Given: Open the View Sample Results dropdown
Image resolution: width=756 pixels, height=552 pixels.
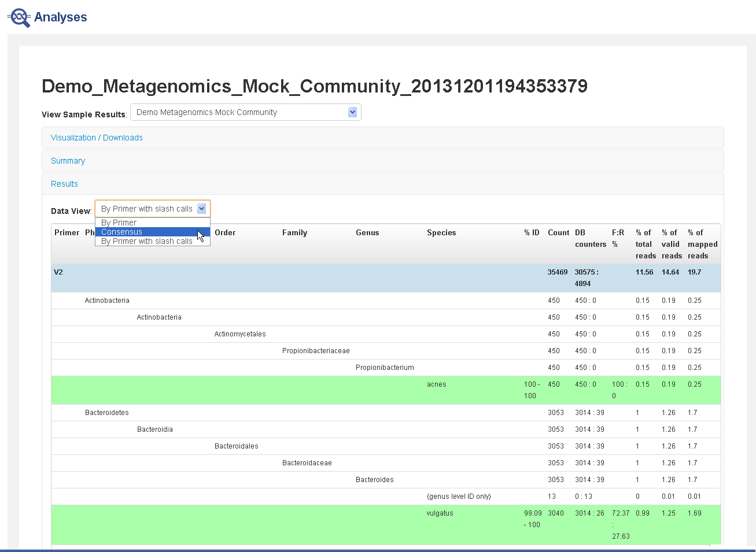Looking at the screenshot, I should (245, 112).
